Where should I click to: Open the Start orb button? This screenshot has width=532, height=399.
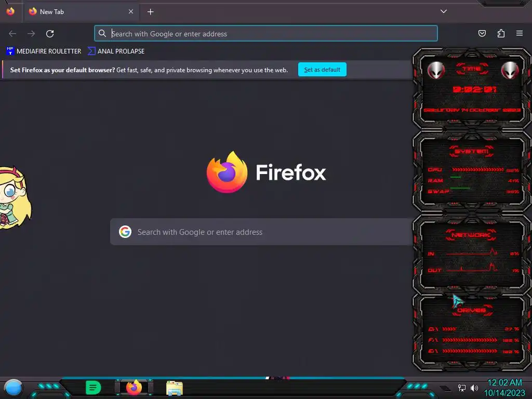point(13,388)
